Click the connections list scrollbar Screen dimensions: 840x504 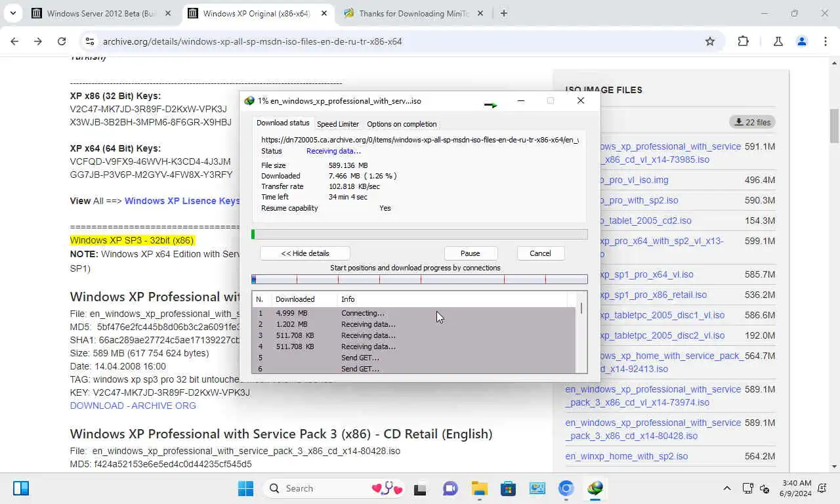tap(581, 333)
